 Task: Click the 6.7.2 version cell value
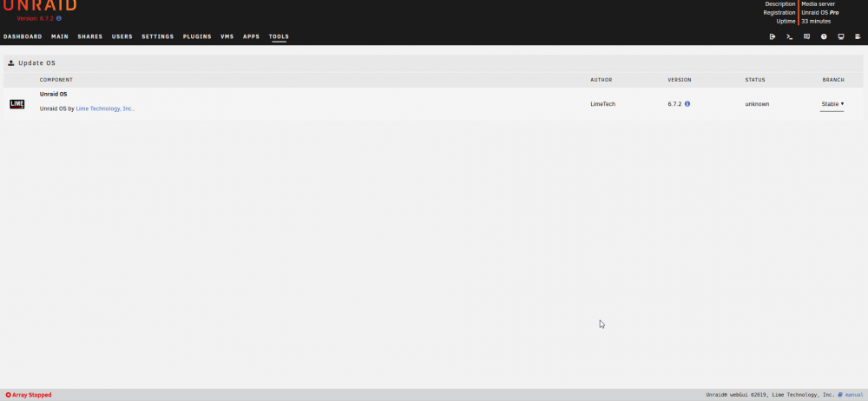pyautogui.click(x=674, y=104)
